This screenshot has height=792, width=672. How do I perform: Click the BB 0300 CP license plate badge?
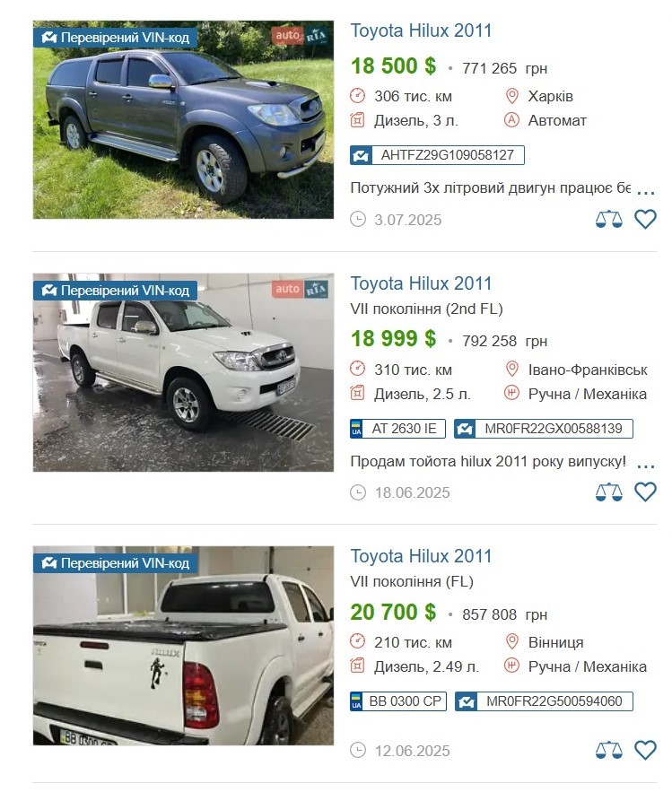tap(398, 701)
